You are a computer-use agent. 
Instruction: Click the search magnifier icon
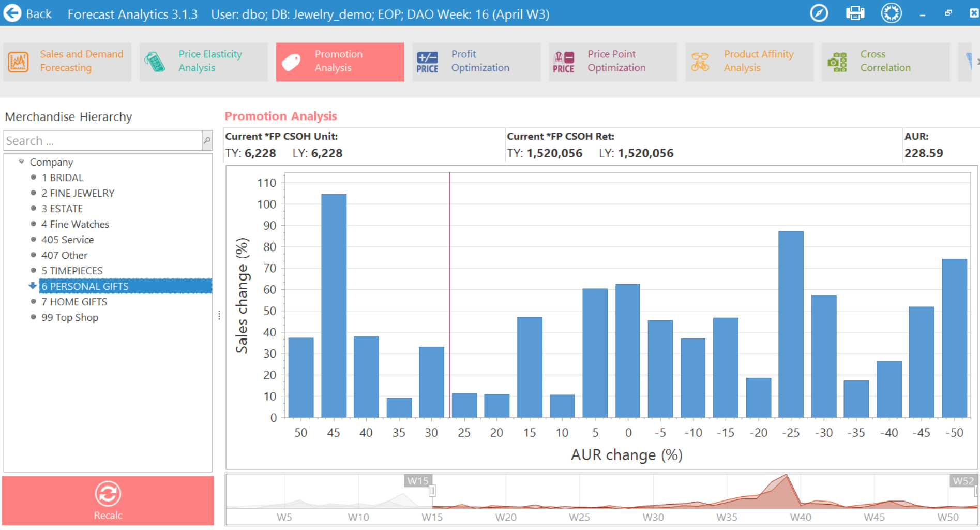click(207, 140)
